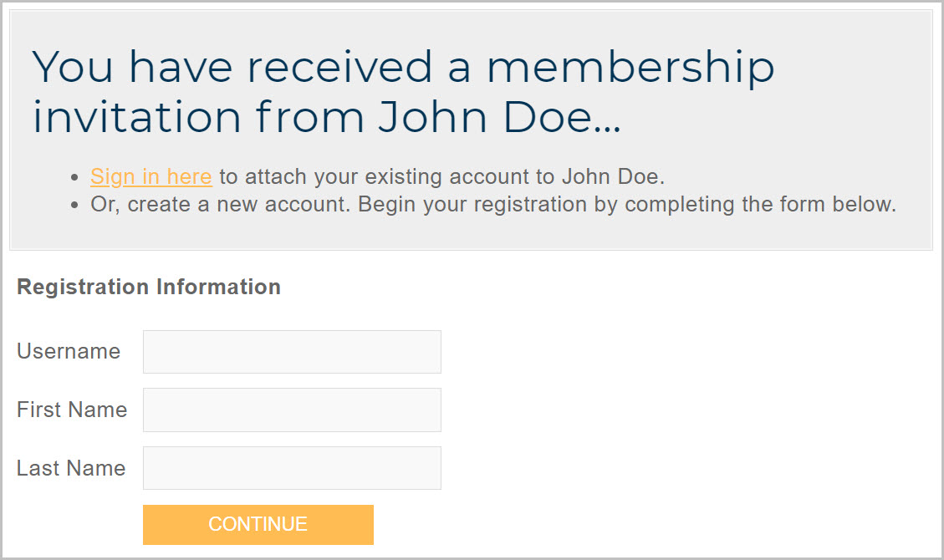Click 'Or, create a new account' text

(218, 205)
